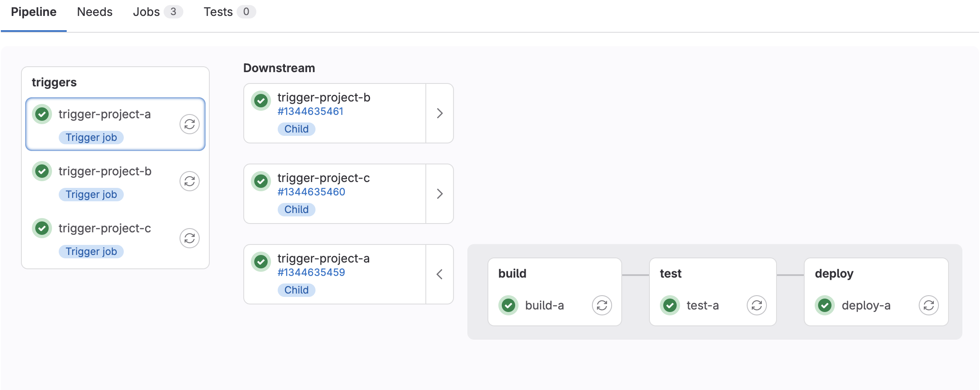This screenshot has height=390, width=980.
Task: Collapse the trigger-project-a downstream pipeline
Action: coord(439,274)
